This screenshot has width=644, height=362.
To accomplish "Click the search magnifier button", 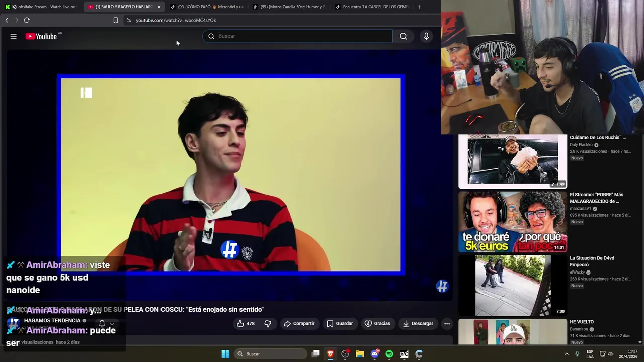I will pyautogui.click(x=404, y=36).
